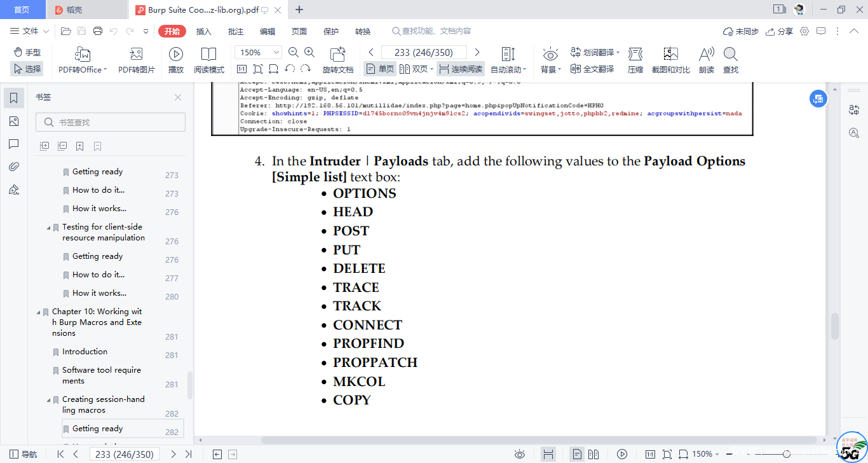Open the 插入 ribbon tab

pos(204,31)
